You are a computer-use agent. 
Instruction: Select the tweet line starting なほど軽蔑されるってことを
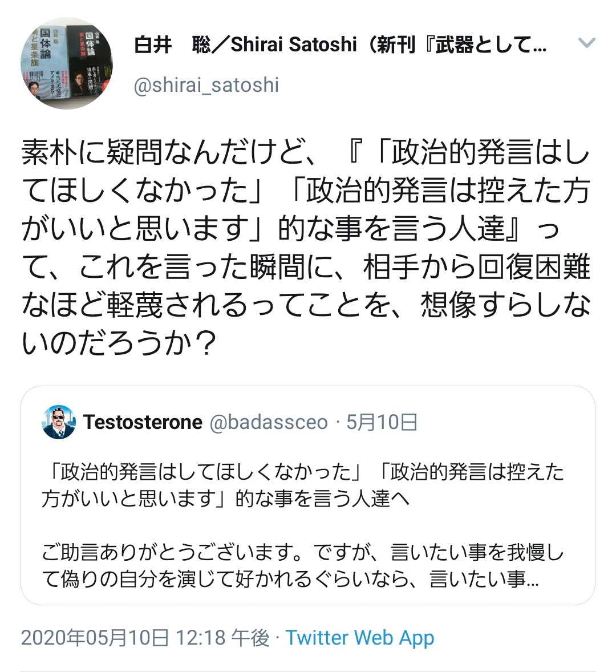(x=306, y=305)
